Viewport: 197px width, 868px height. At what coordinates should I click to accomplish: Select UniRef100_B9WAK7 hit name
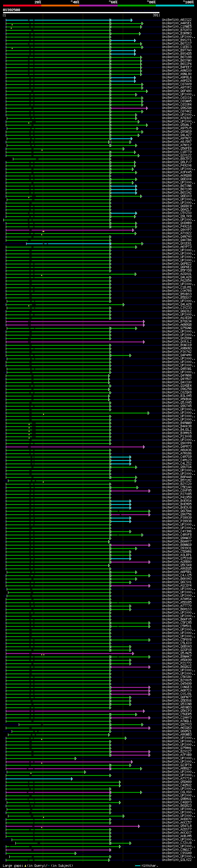[x=176, y=656]
